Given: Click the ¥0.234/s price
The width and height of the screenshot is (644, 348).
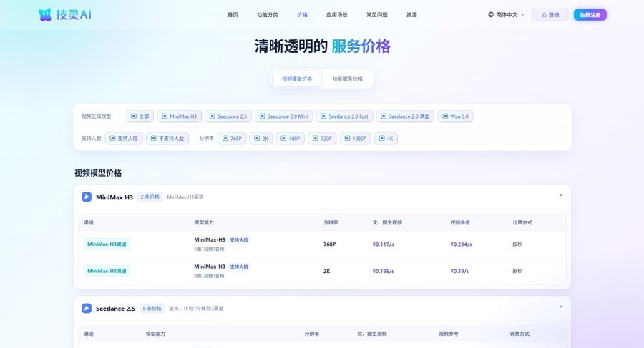Looking at the screenshot, I should pos(462,244).
